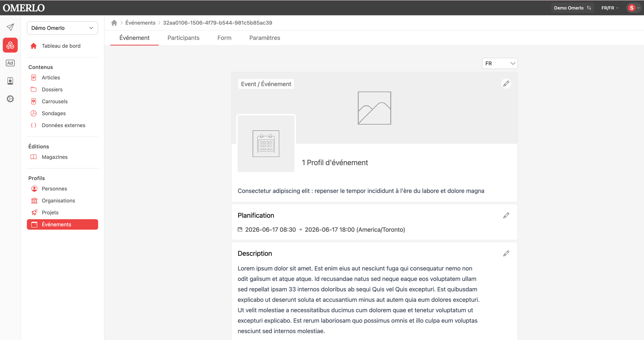Click the Événements calendar icon in sidebar
The height and width of the screenshot is (340, 644).
click(x=34, y=225)
